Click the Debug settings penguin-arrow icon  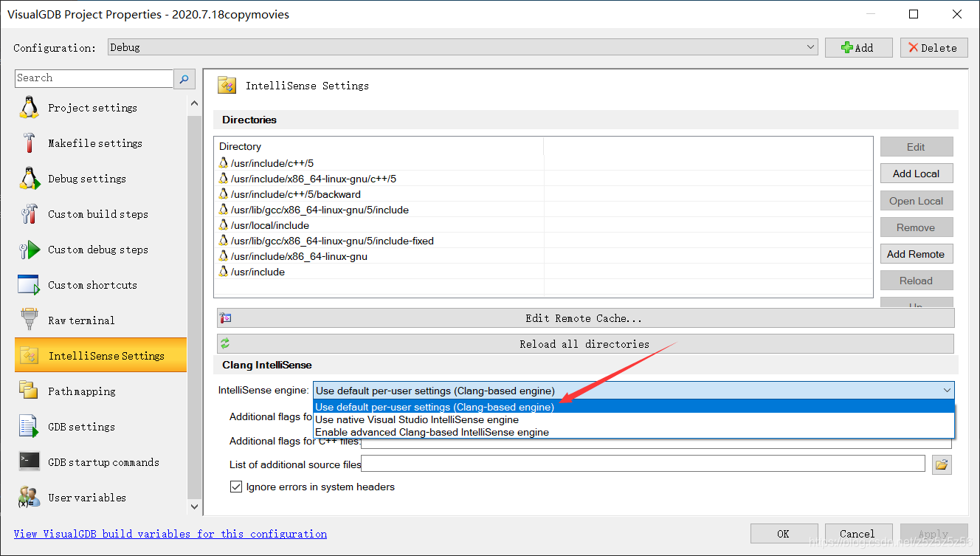29,179
